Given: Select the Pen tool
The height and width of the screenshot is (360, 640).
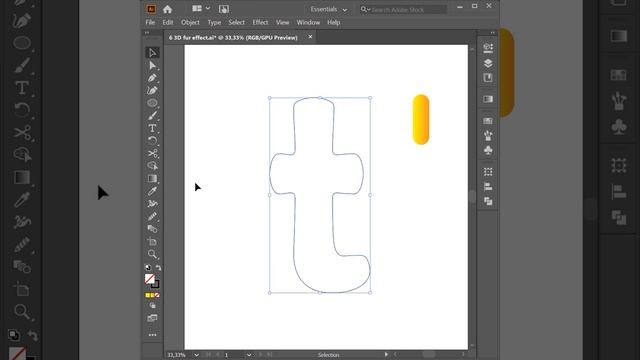Looking at the screenshot, I should tap(152, 78).
